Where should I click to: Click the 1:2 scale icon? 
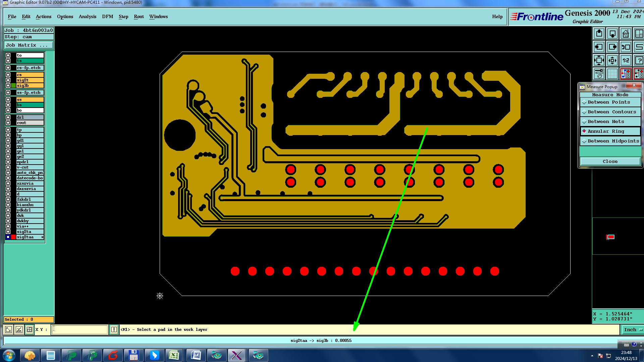click(x=626, y=60)
